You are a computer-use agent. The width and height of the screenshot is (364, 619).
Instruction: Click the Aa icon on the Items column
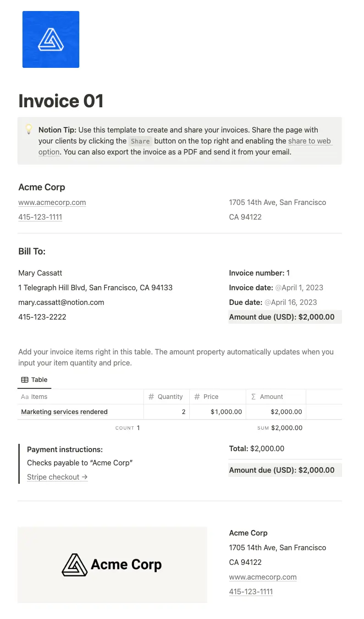point(25,397)
